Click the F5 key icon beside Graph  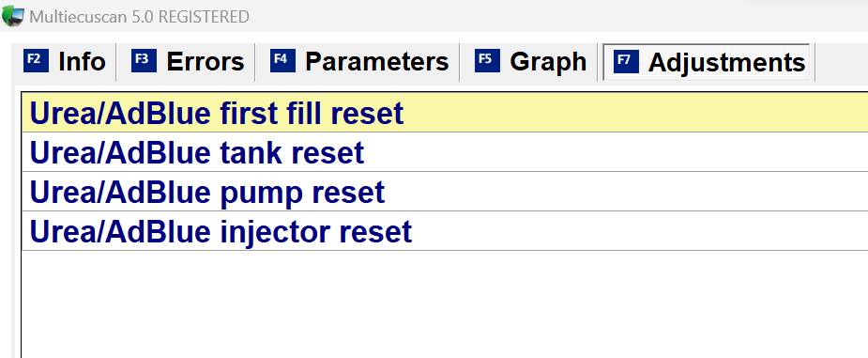487,60
